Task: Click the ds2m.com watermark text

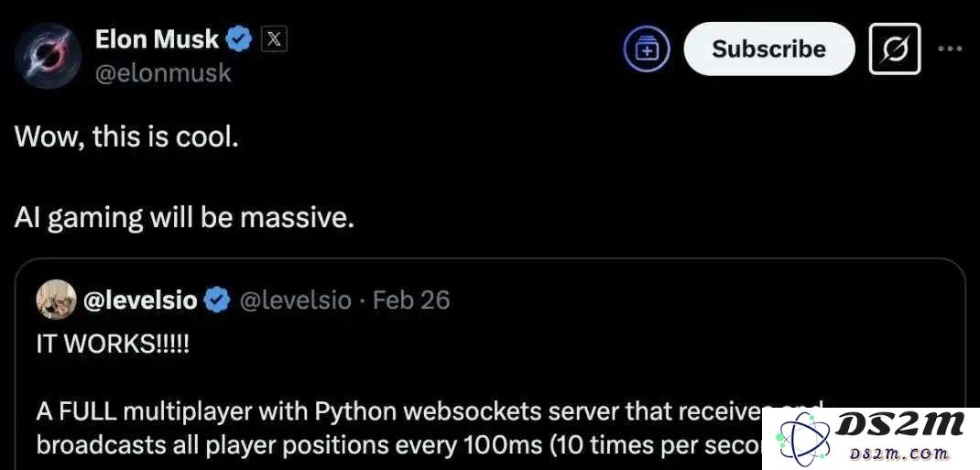Action: point(900,454)
